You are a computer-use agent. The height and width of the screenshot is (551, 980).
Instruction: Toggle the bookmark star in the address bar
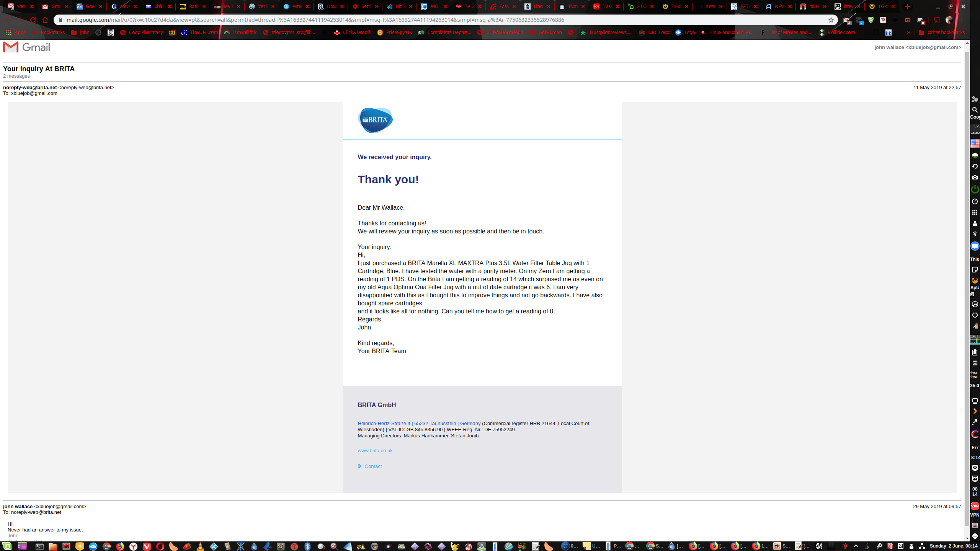pyautogui.click(x=830, y=20)
